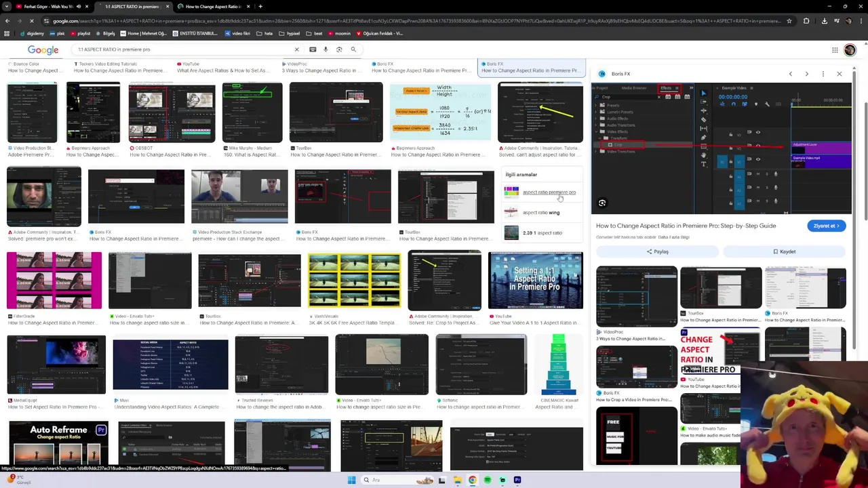Select the 1:1 ASPECT RATIO in premiere tab
868x488 pixels.
click(132, 6)
